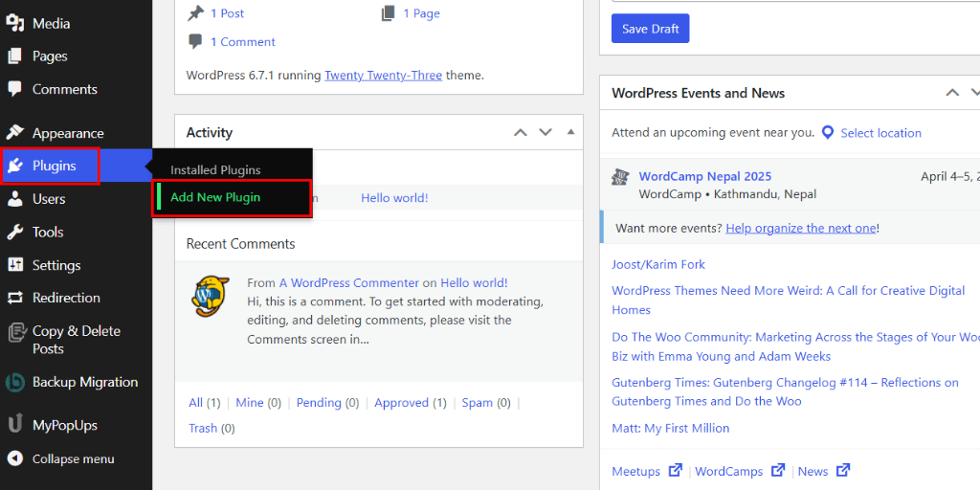Click the Copy & Delete Posts icon
Image resolution: width=980 pixels, height=490 pixels.
point(16,332)
